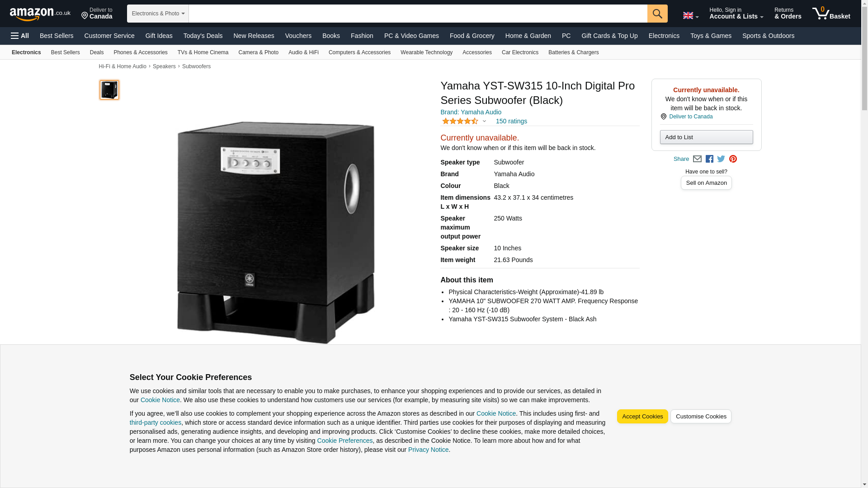Share product on Twitter icon
Viewport: 868px width, 488px height.
pos(721,159)
